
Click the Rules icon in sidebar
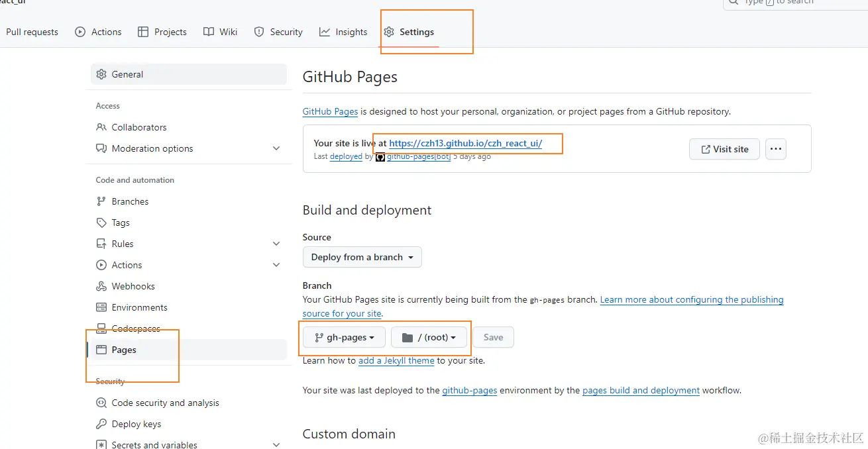[101, 244]
